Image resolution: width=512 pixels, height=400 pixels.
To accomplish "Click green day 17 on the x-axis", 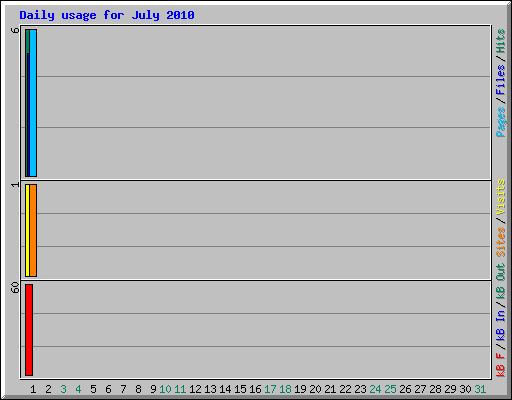I will [270, 389].
